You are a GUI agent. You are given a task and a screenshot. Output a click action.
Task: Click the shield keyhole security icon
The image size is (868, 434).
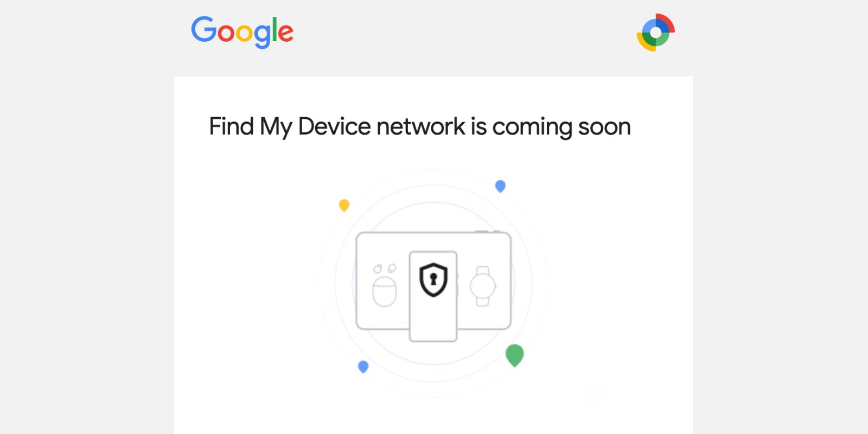(x=433, y=280)
